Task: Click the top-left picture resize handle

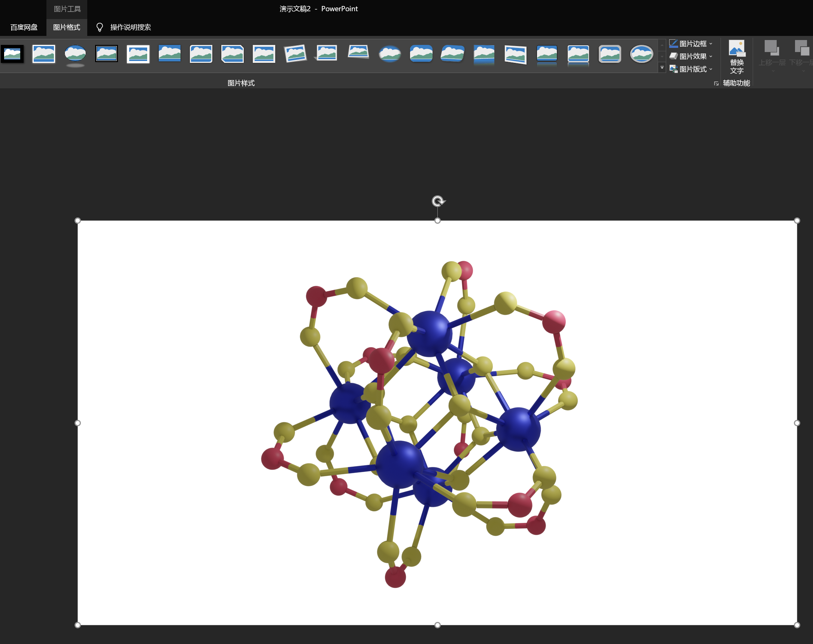Action: (78, 220)
